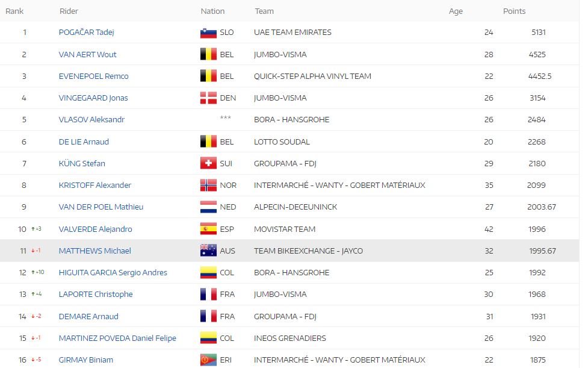Click Slovenia flag icon beside Pogačar
This screenshot has height=368, width=588.
coord(208,33)
